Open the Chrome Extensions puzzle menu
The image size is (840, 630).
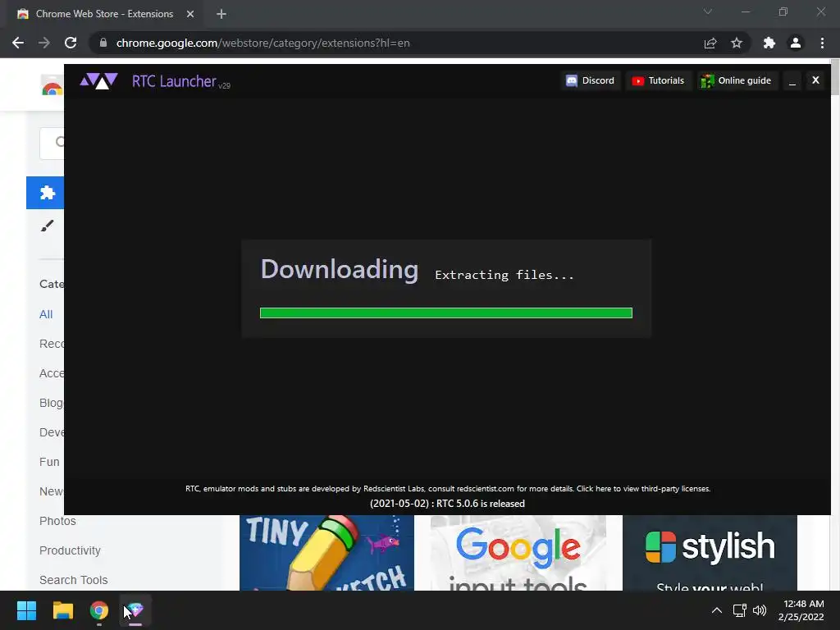pyautogui.click(x=769, y=43)
